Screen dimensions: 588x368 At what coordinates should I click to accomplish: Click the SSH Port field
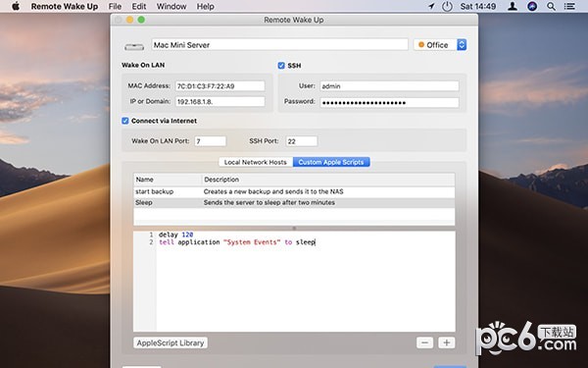pos(302,141)
